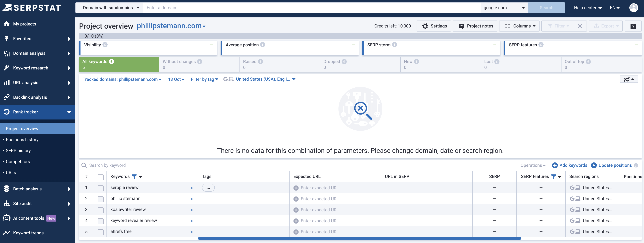The image size is (644, 243).
Task: Open the 13 Oct date dropdown
Action: 176,79
